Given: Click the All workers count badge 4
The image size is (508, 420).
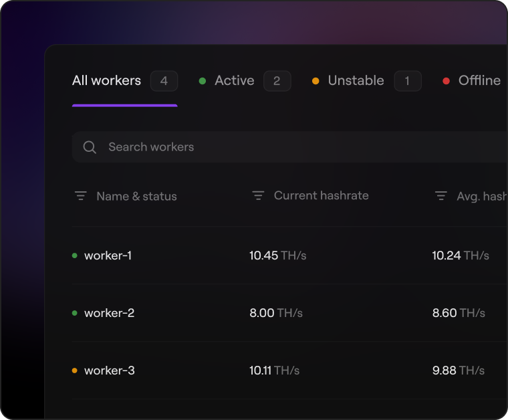Looking at the screenshot, I should coord(164,81).
